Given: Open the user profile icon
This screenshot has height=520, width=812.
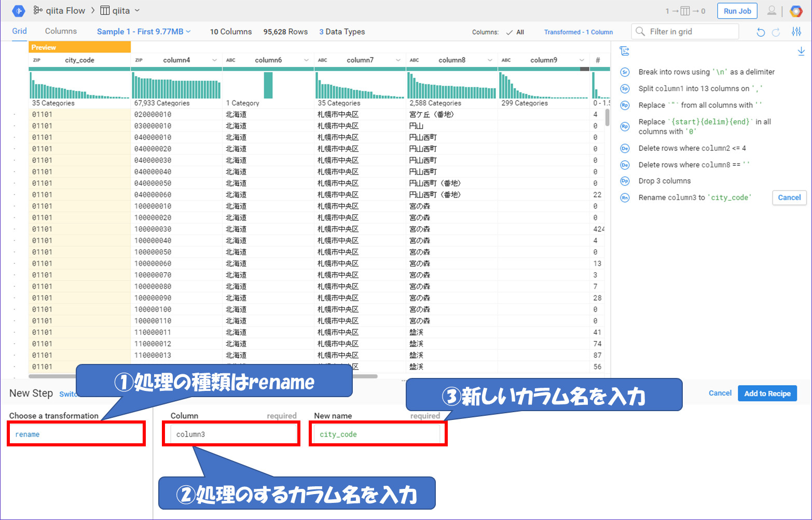Looking at the screenshot, I should 772,11.
